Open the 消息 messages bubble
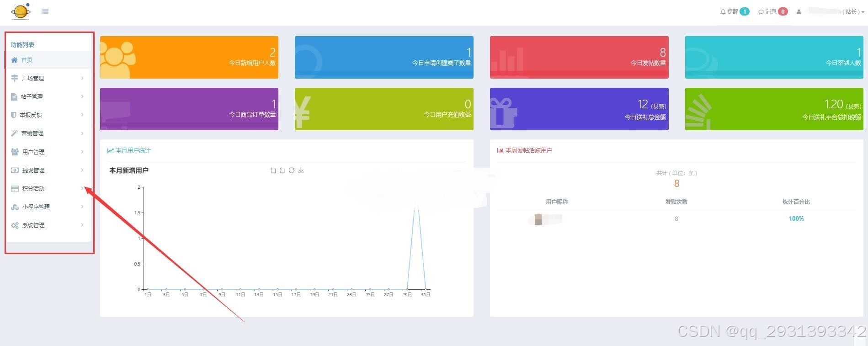The image size is (868, 346). click(x=772, y=12)
